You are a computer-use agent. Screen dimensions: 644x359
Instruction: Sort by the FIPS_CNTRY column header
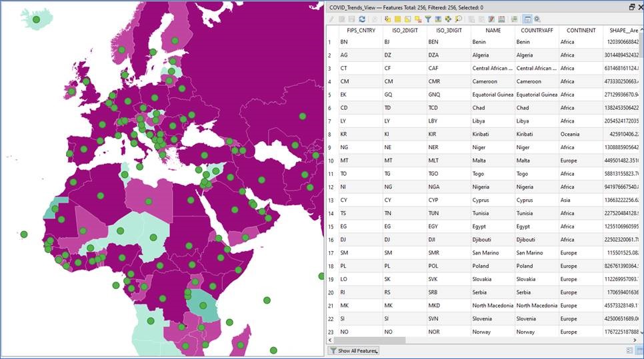click(x=361, y=31)
